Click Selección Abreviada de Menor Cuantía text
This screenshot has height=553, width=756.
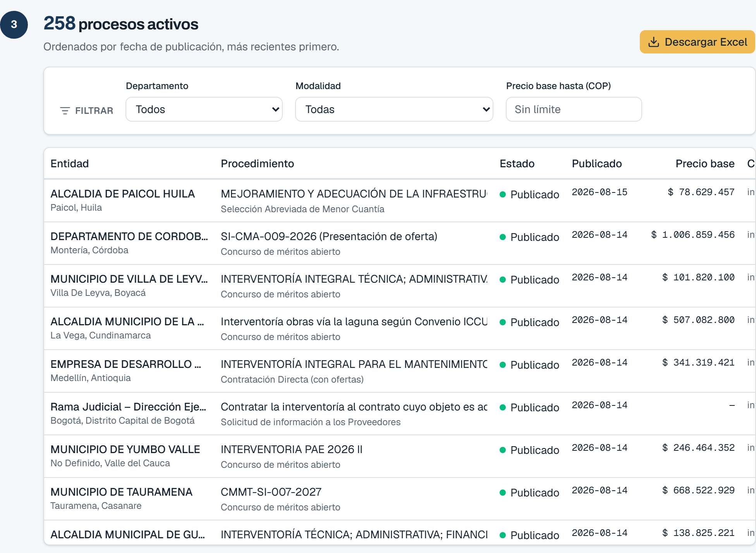coord(302,209)
